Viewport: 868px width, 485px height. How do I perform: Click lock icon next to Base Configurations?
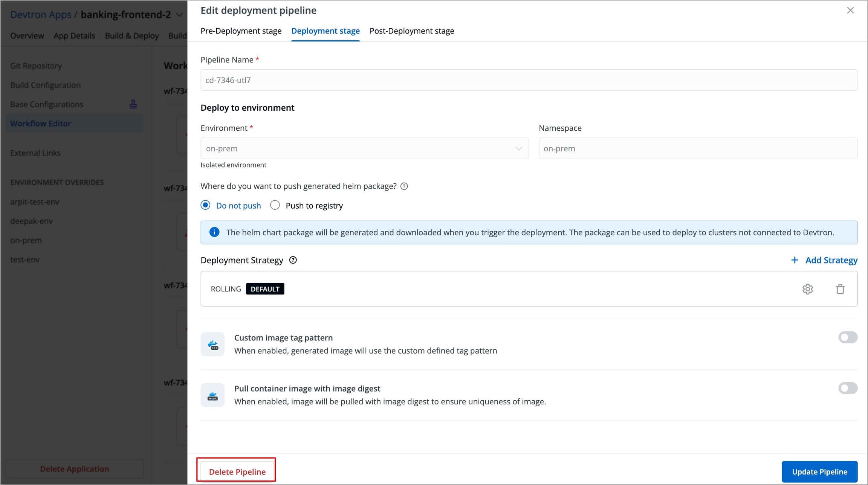pyautogui.click(x=133, y=104)
